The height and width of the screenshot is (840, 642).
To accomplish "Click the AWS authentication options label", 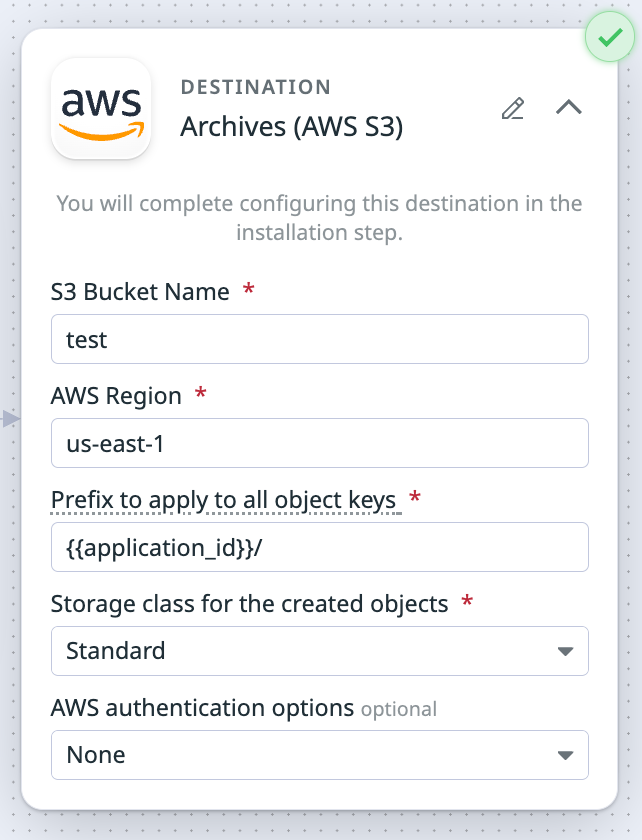I will (x=203, y=708).
